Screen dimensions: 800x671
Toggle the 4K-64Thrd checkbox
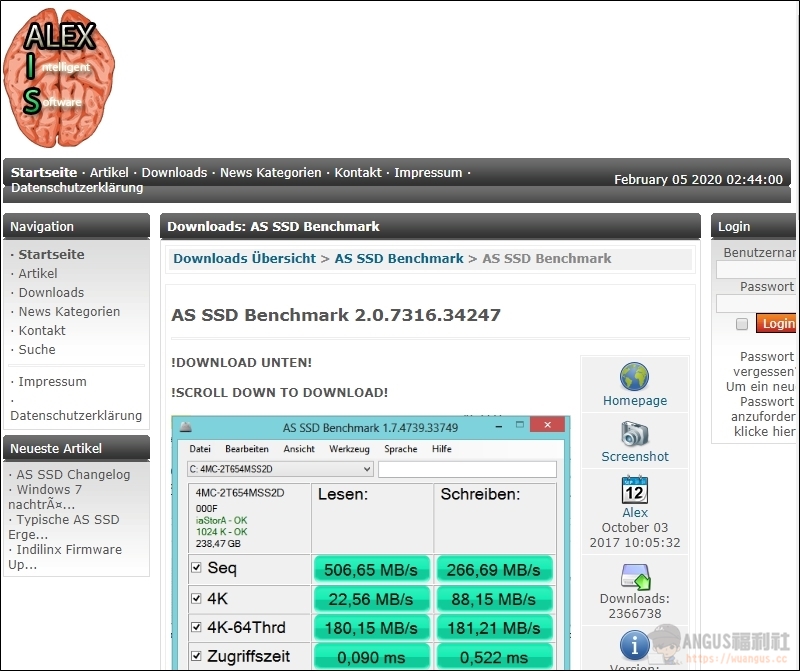click(196, 628)
